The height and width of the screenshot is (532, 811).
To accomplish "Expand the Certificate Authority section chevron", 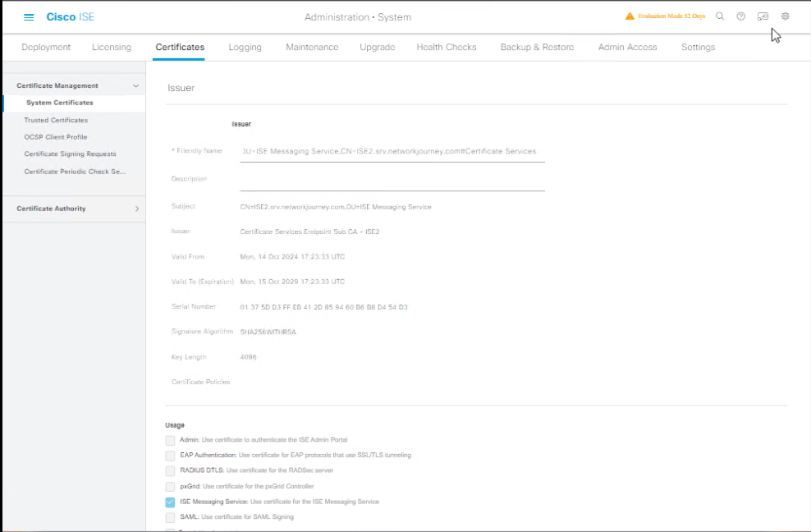I will [x=137, y=209].
